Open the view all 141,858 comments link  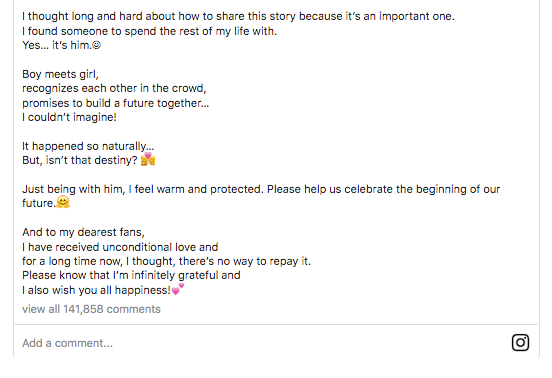click(x=91, y=309)
